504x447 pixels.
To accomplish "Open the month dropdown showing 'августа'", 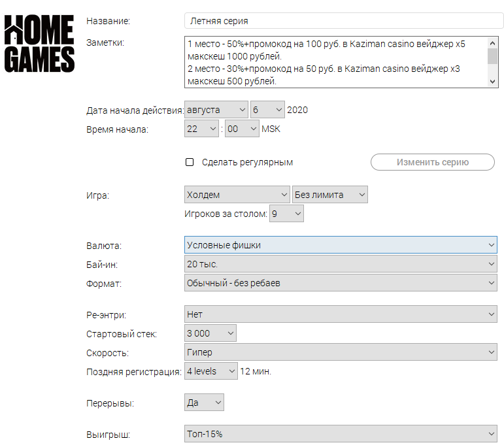I will [216, 110].
